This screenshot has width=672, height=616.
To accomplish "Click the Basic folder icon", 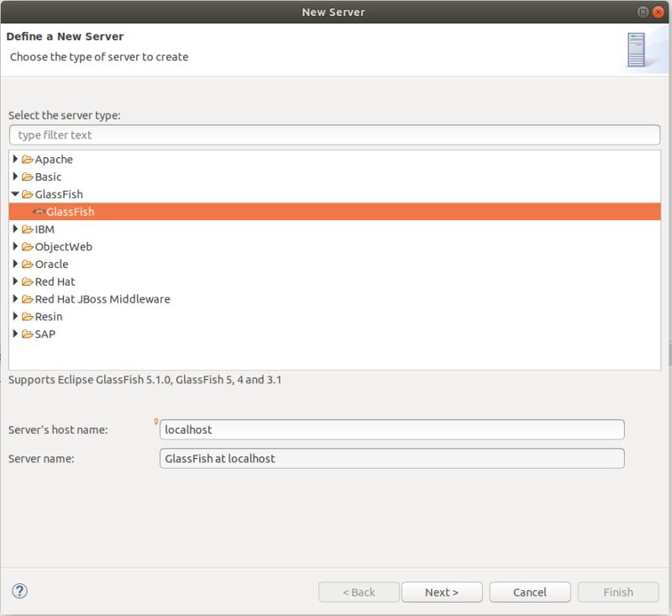I will (28, 177).
